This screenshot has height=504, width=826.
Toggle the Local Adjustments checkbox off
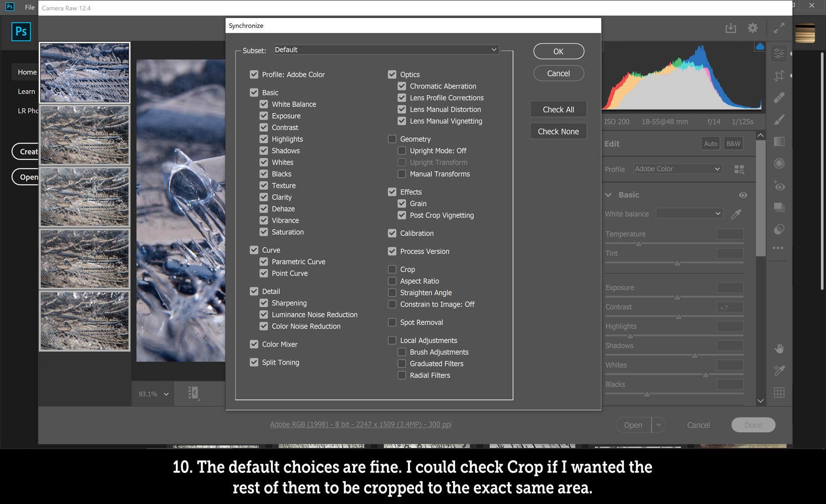(392, 340)
